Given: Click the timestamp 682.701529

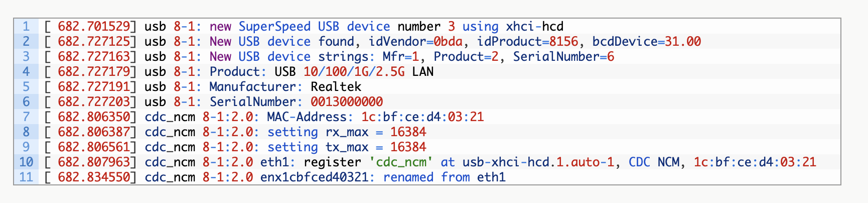Looking at the screenshot, I should 94,26.
